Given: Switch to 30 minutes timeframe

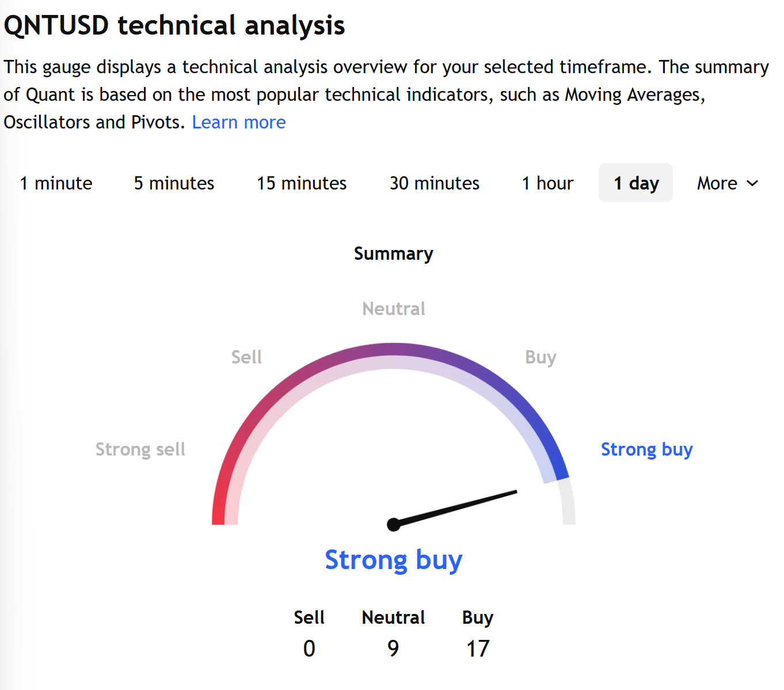Looking at the screenshot, I should [434, 183].
